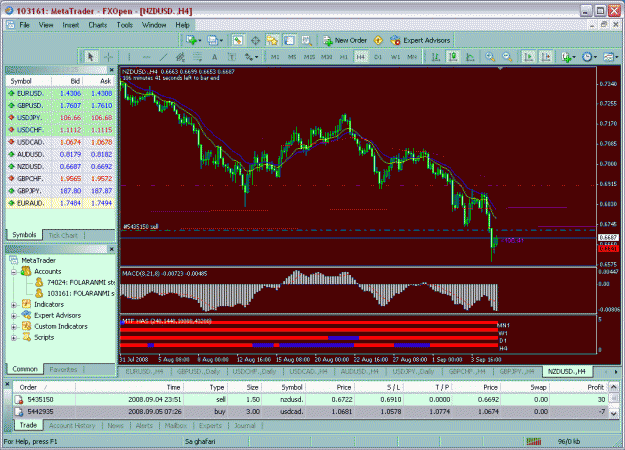This screenshot has width=625, height=450.
Task: Select the Crosshair tool
Action: click(x=108, y=57)
